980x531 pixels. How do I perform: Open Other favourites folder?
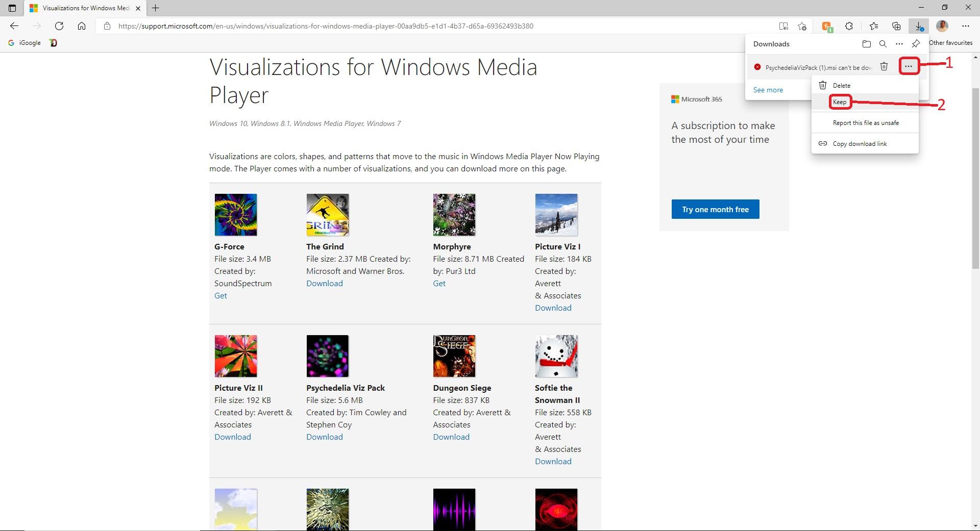coord(950,43)
